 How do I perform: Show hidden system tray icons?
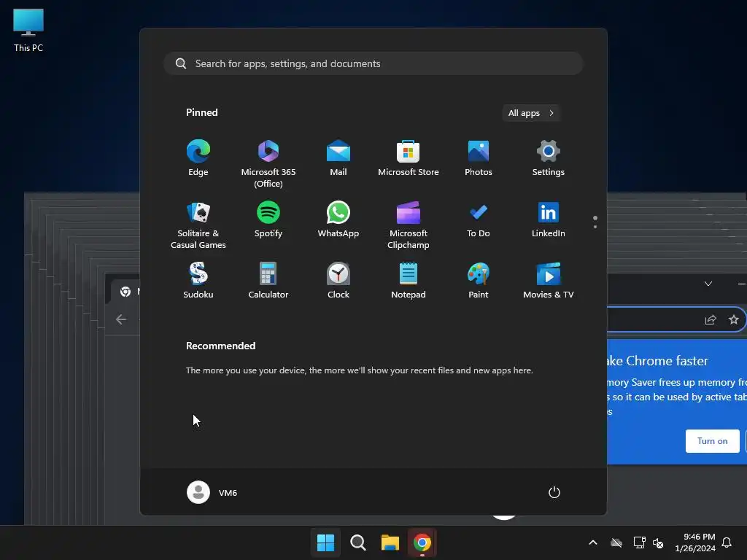pyautogui.click(x=593, y=542)
